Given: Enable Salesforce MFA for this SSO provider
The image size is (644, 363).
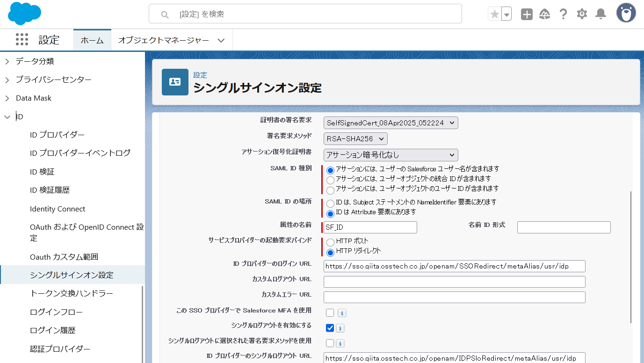Looking at the screenshot, I should pos(330,313).
